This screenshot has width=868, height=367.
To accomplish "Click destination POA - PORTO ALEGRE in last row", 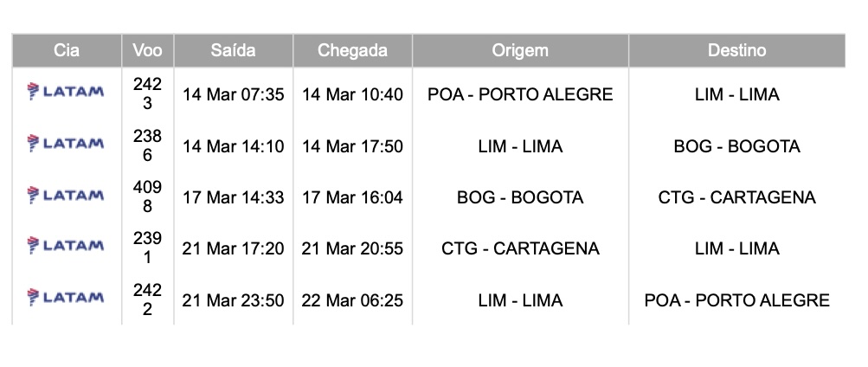I will coord(736,300).
